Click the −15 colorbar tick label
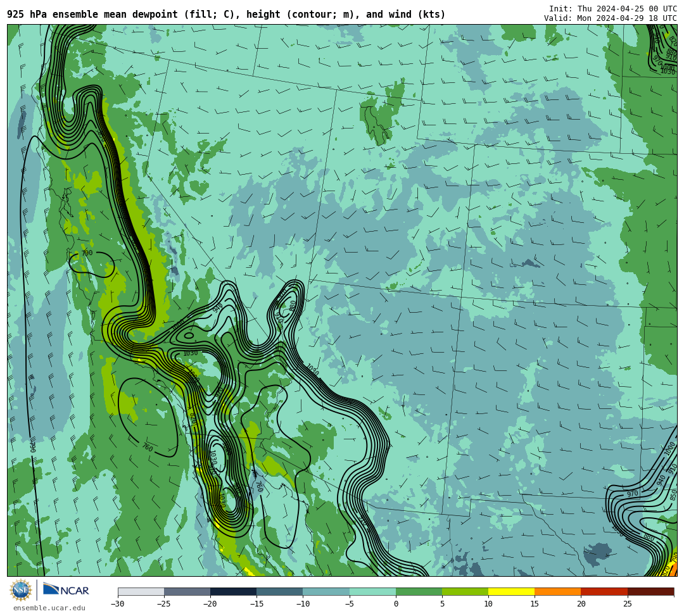Image resolution: width=684 pixels, height=616 pixels. click(256, 604)
